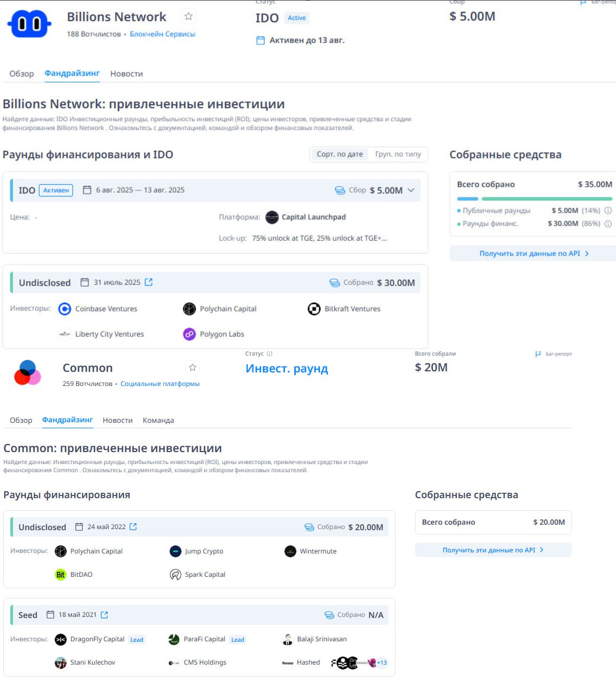Click the Активен badge in IDO round

point(56,190)
